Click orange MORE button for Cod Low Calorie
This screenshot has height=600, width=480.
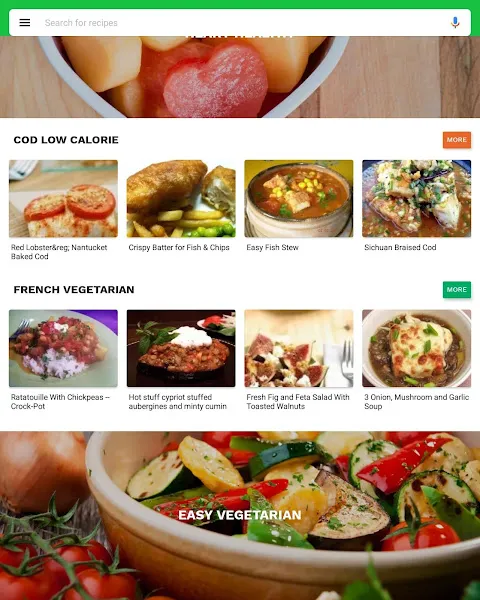click(x=457, y=140)
